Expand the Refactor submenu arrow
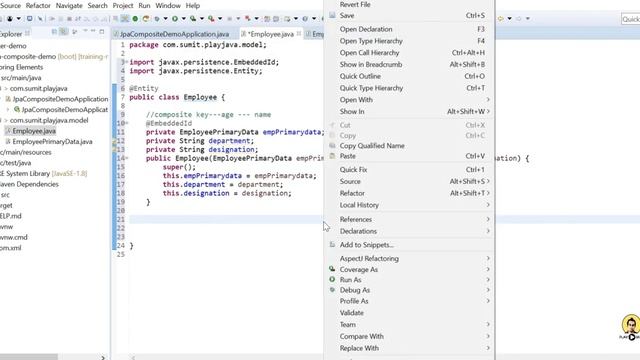 488,193
